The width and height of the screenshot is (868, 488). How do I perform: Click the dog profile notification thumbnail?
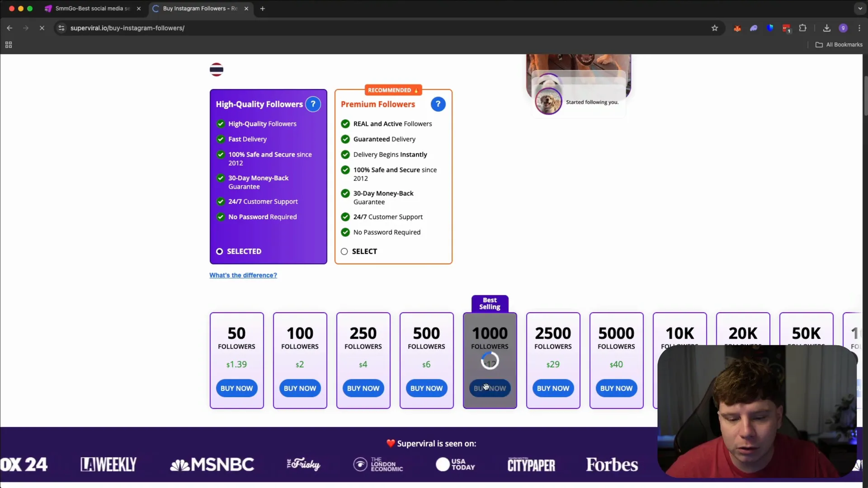[x=548, y=101]
